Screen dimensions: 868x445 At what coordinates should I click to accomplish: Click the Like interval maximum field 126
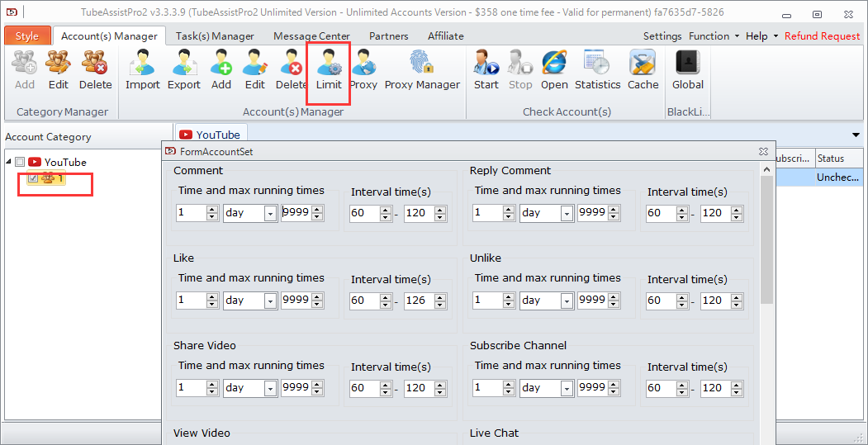click(x=417, y=301)
